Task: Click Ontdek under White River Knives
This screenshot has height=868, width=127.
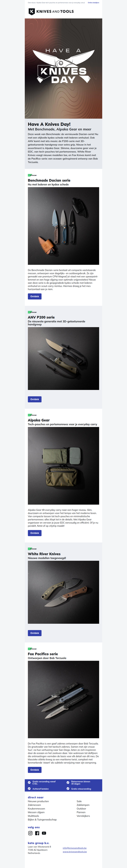Action: (35, 633)
